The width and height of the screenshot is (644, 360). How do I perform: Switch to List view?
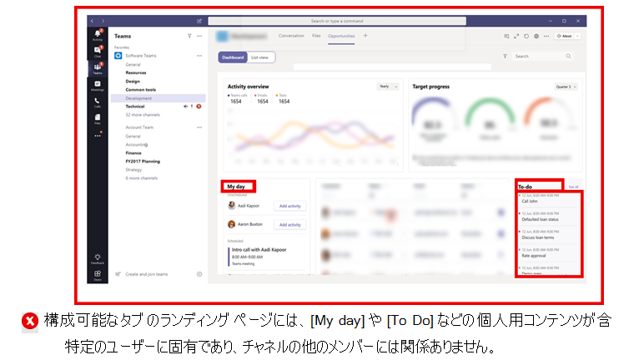click(259, 57)
